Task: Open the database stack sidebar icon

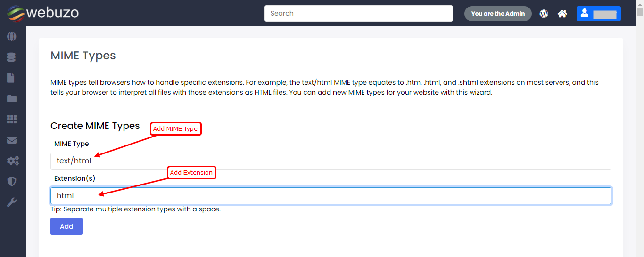Action: pos(12,57)
